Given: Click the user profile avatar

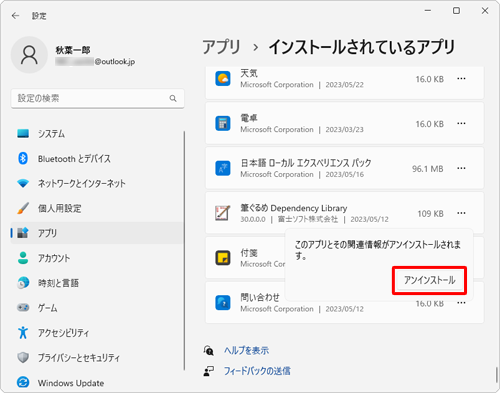Looking at the screenshot, I should (29, 55).
